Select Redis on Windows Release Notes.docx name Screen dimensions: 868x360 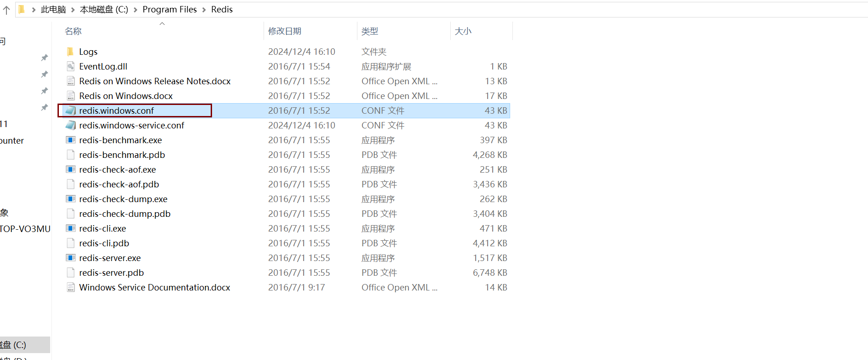tap(155, 81)
